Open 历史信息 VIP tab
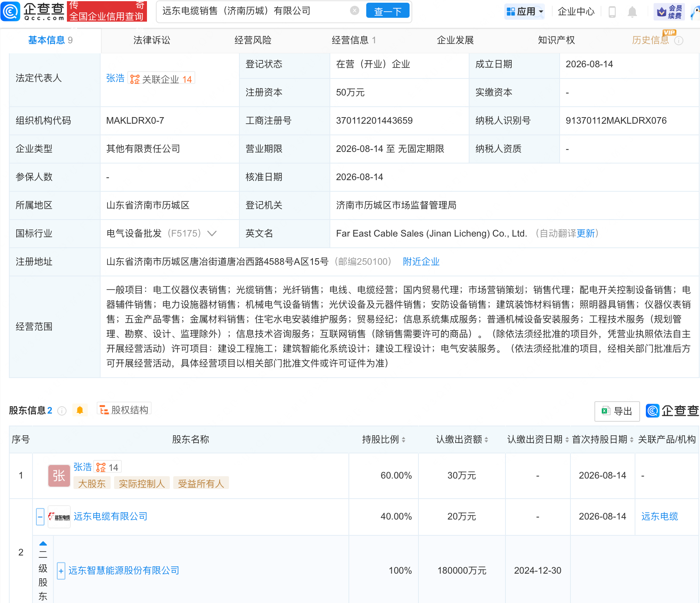The image size is (700, 603). tap(650, 40)
